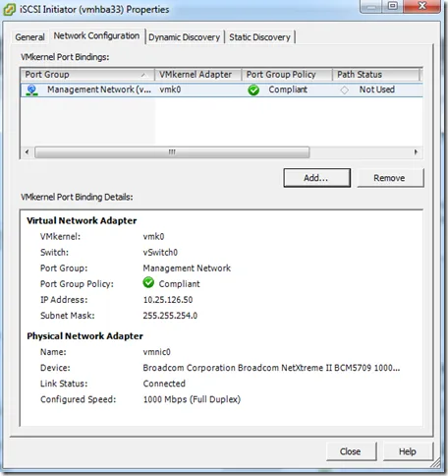Sort by the VMkernel Adapter column header
Viewport: 448px width, 476px height.
(197, 75)
